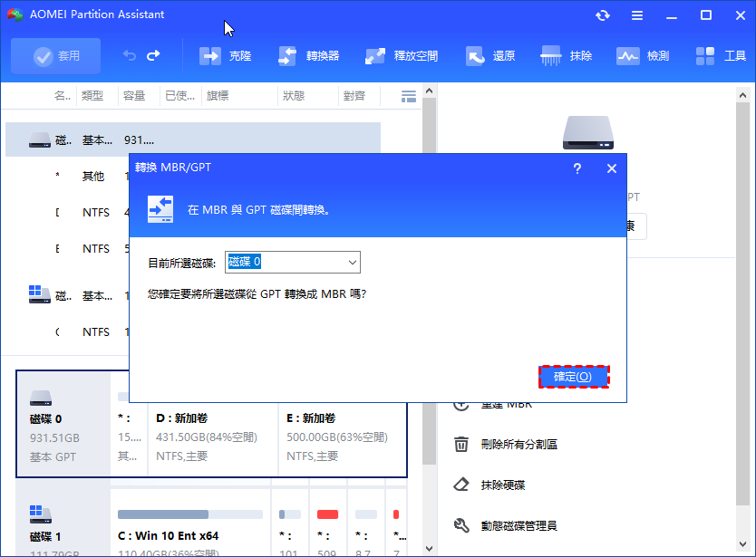
Task: Sort by 對齊 column header
Action: 354,96
